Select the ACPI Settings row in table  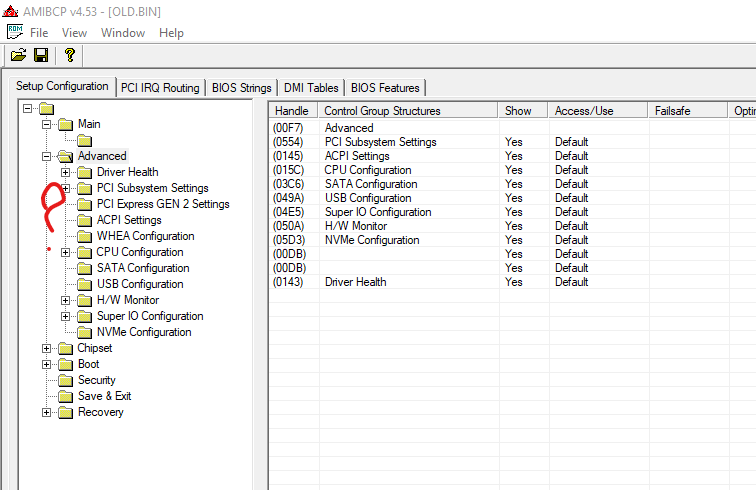[512, 156]
